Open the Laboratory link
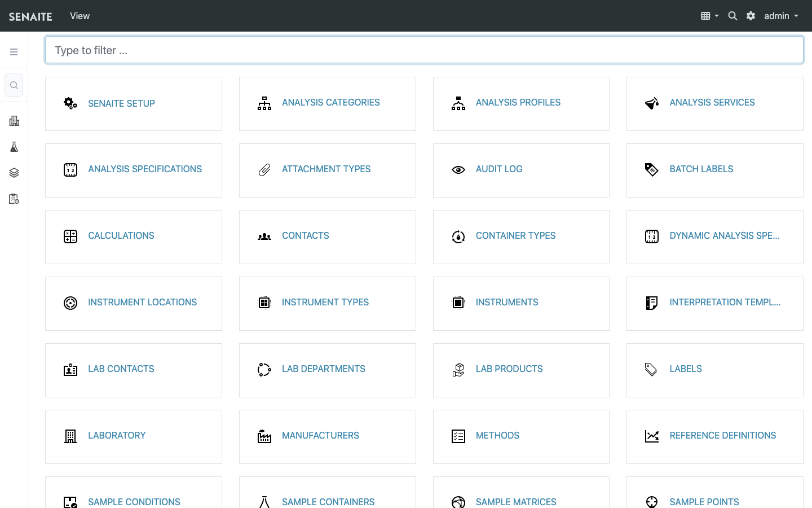The width and height of the screenshot is (812, 508). point(117,435)
